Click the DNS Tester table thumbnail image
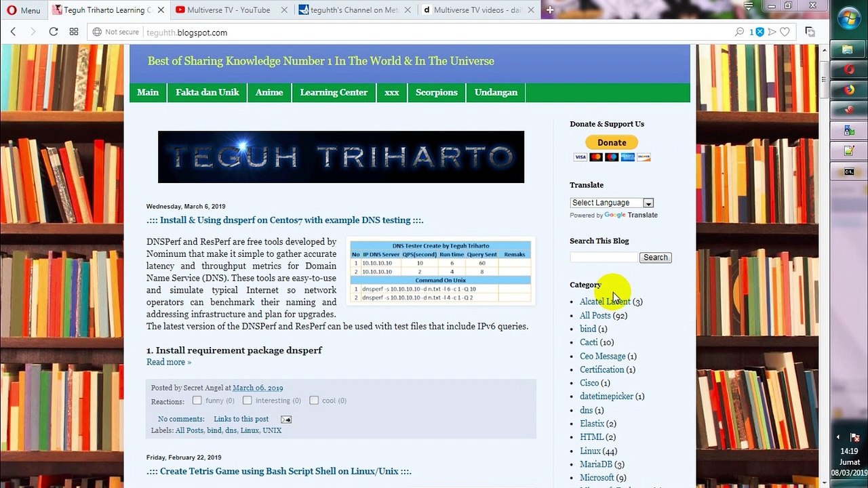Image resolution: width=868 pixels, height=488 pixels. coord(441,271)
